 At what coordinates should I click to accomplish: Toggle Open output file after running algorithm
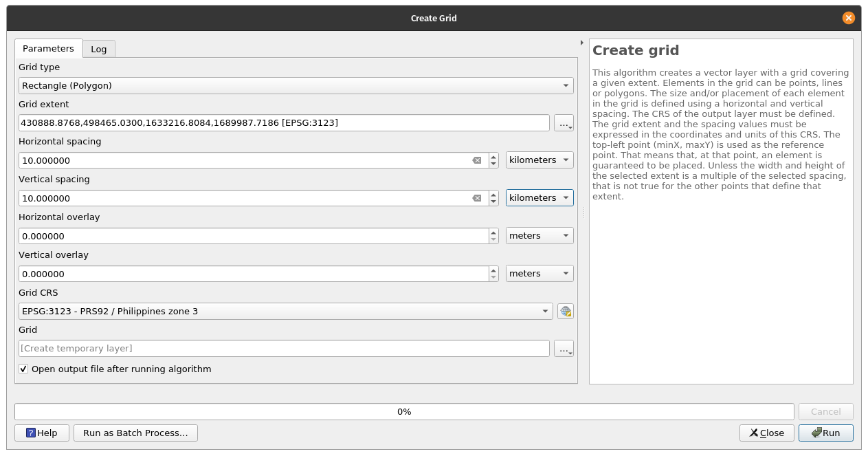(x=24, y=369)
